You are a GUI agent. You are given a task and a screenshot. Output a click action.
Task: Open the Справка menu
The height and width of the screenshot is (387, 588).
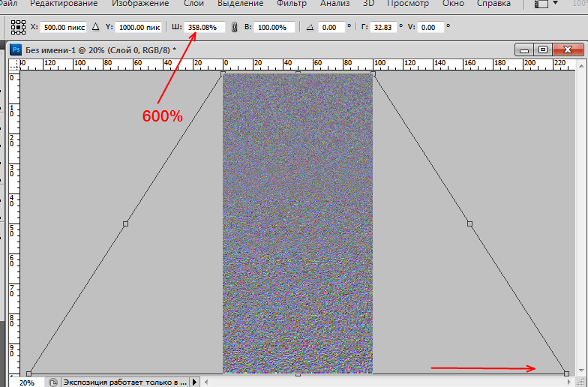[x=493, y=3]
